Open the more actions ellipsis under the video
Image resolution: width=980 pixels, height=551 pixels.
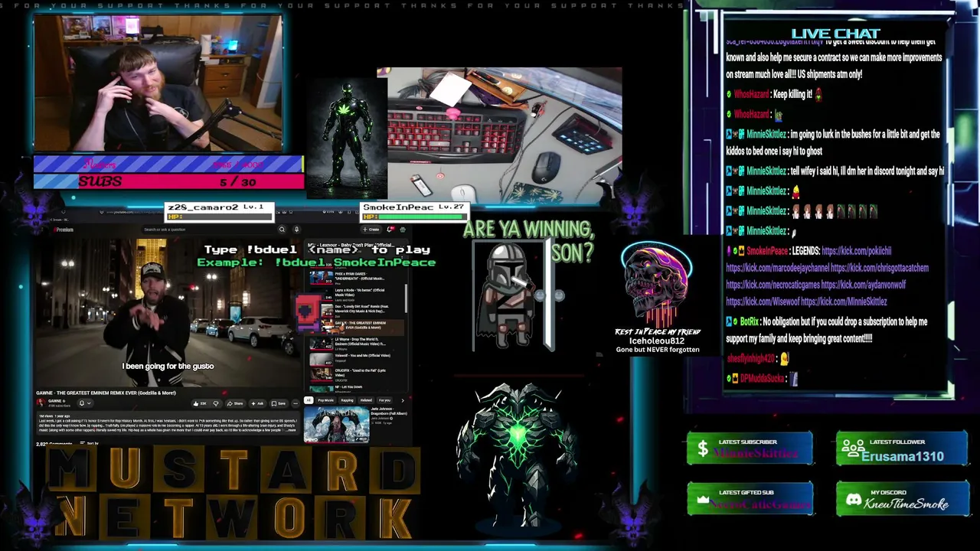pos(295,403)
